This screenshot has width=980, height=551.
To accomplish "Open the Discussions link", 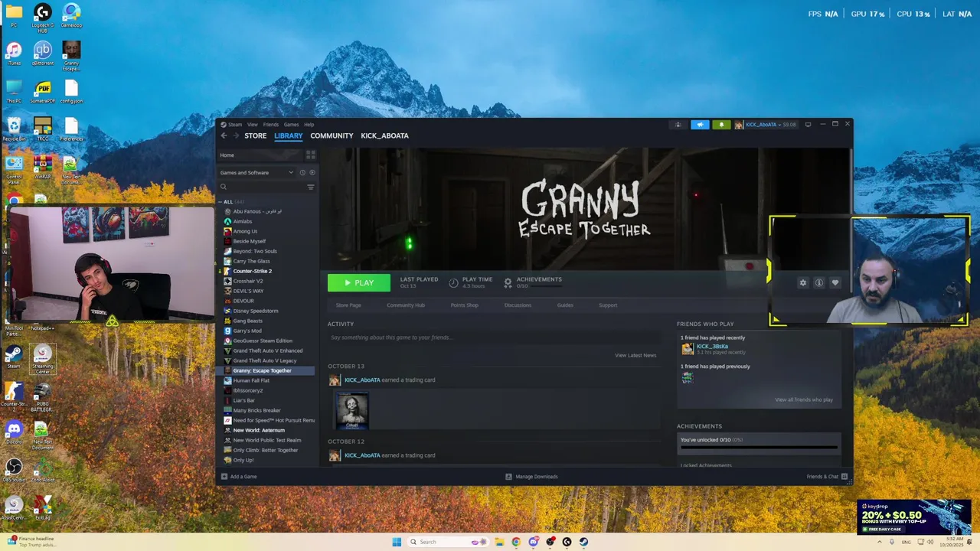I will pyautogui.click(x=518, y=305).
